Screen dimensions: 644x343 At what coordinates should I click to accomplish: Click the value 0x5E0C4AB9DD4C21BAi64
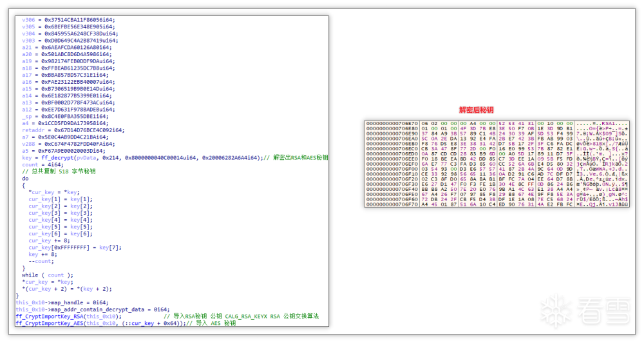73,137
